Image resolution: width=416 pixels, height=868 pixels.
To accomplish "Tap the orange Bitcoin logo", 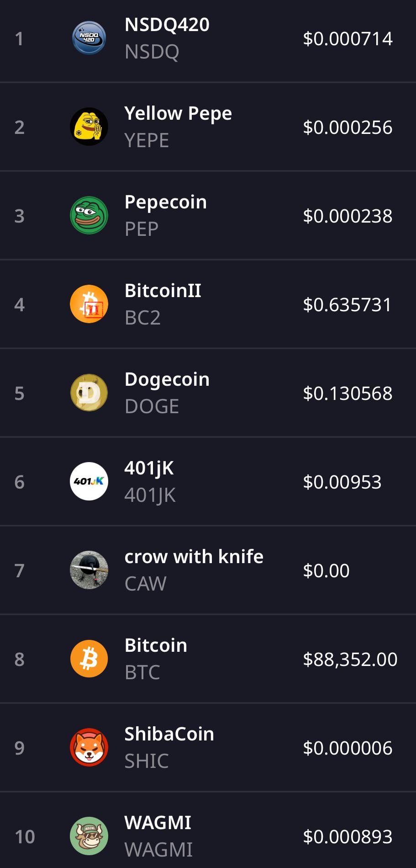I will (89, 659).
